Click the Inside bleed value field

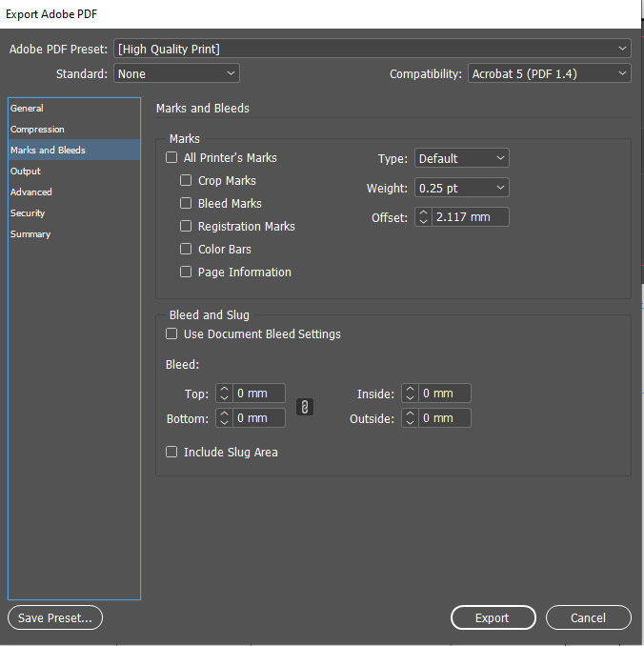[x=445, y=394]
